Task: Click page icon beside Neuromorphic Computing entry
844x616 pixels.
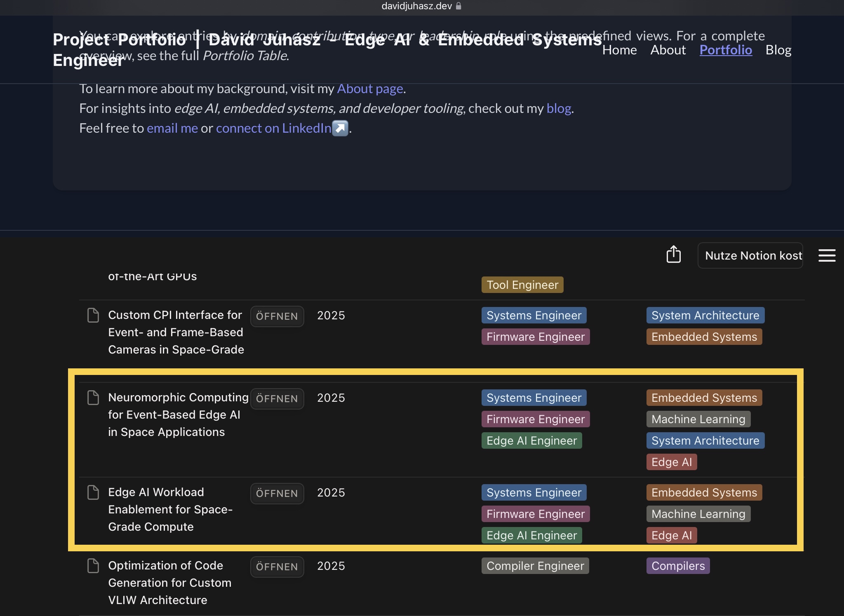Action: (93, 398)
